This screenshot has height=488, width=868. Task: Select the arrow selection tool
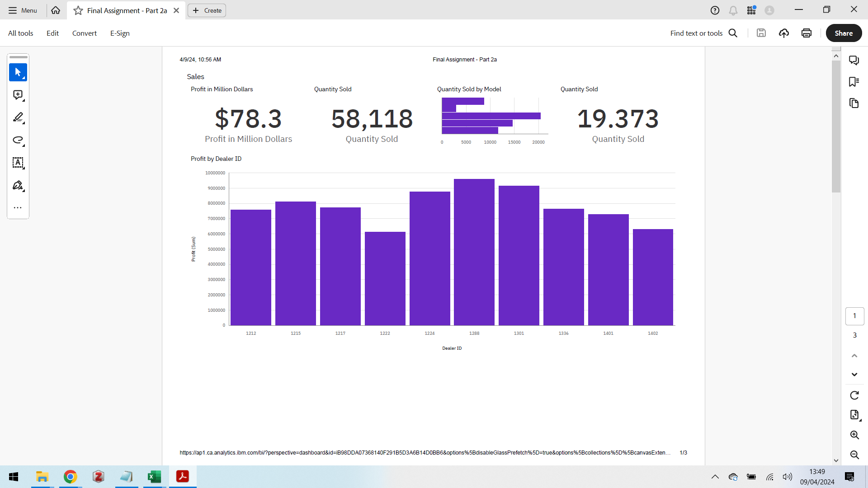(18, 72)
